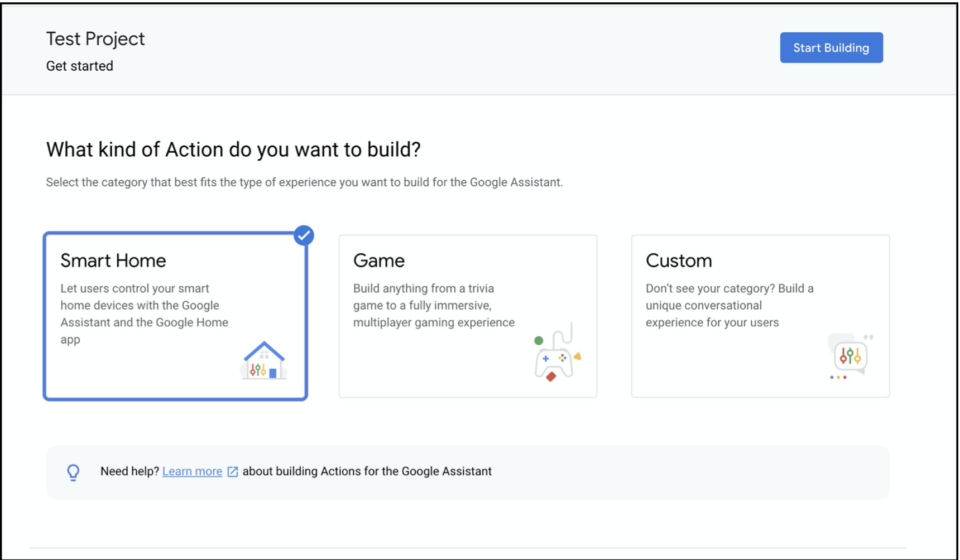Click the blue checkmark badge on Smart Home
Image resolution: width=960 pixels, height=560 pixels.
(x=304, y=235)
